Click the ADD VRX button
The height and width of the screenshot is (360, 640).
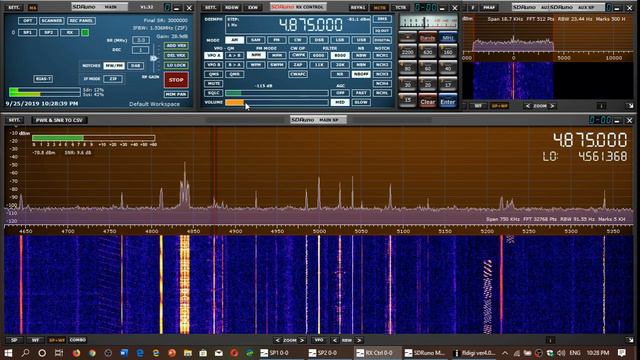[176, 46]
